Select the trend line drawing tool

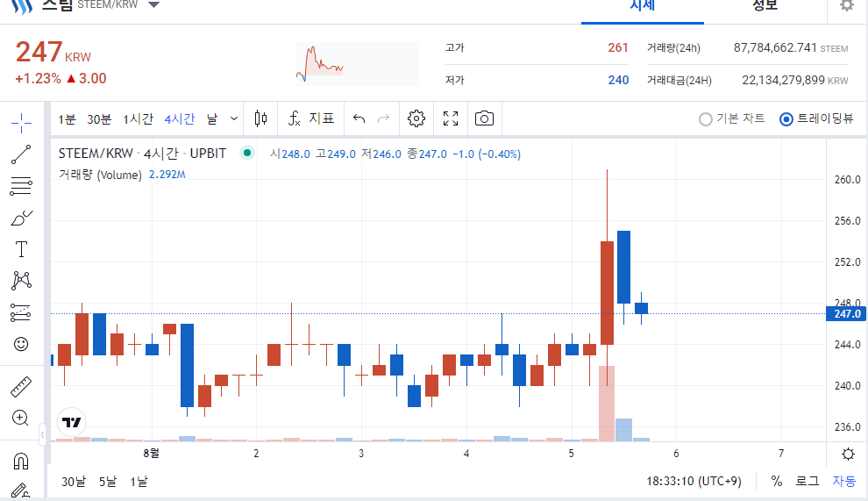[21, 154]
